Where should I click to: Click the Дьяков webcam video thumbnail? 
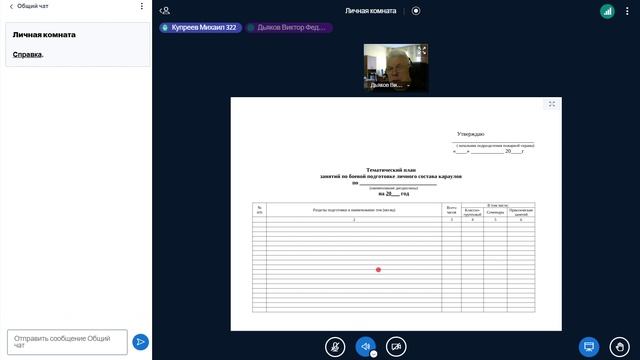(x=396, y=67)
